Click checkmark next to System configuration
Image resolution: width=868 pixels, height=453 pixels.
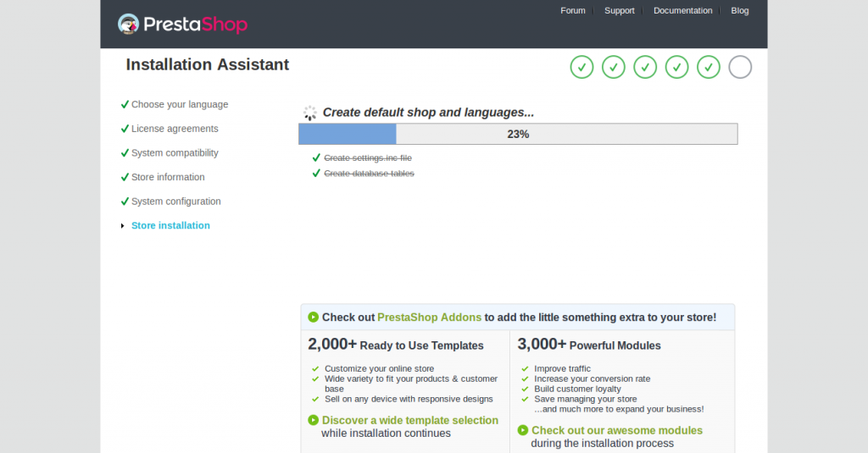(125, 202)
